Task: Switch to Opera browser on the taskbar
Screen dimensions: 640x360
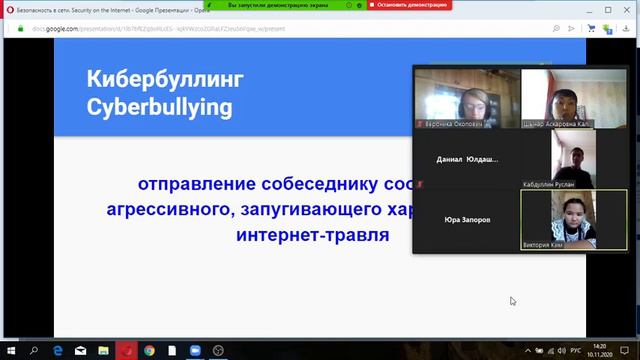Action: coord(127,351)
